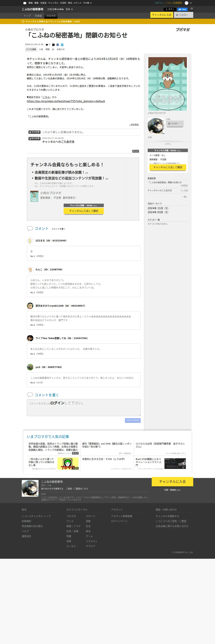The width and height of the screenshot is (215, 644).
Task: Click footer yellow チャンネルに入会 button
Action: coord(172,481)
